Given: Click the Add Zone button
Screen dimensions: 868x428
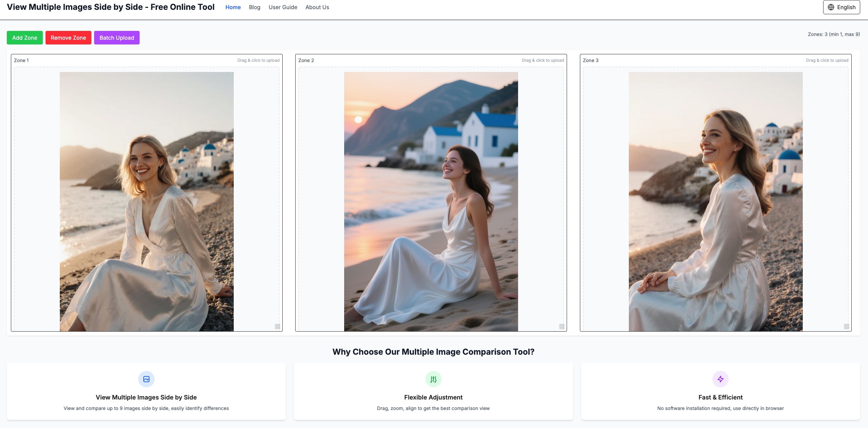Looking at the screenshot, I should (x=24, y=38).
